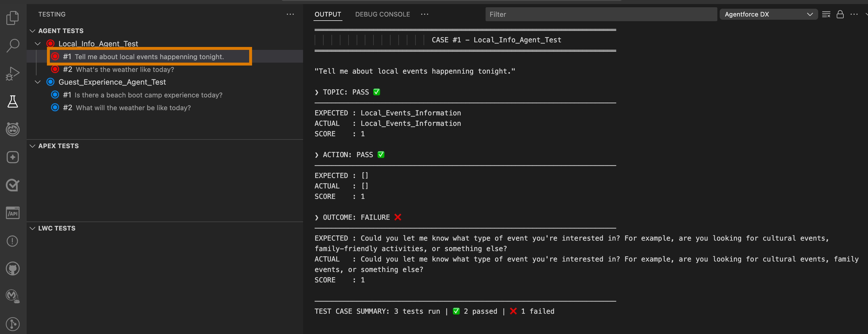
Task: Click 'EXPECTED : Local_Events_Information' output line
Action: tap(388, 113)
